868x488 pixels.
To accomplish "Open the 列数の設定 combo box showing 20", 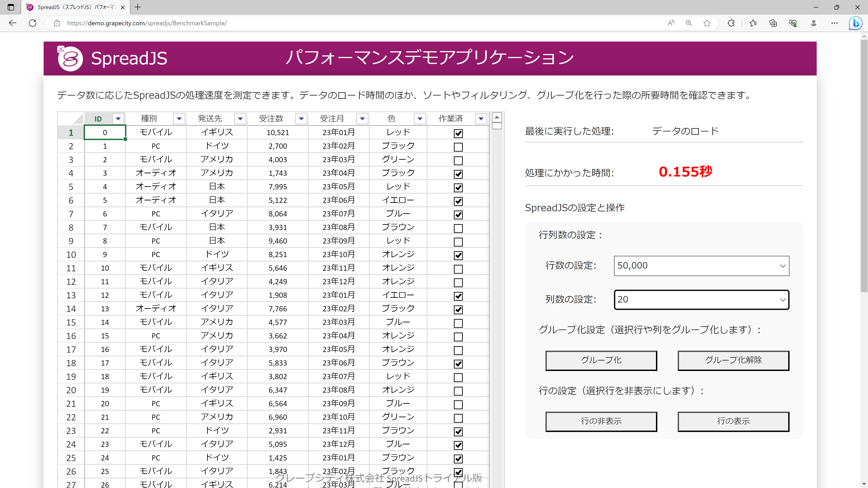I will coord(702,300).
